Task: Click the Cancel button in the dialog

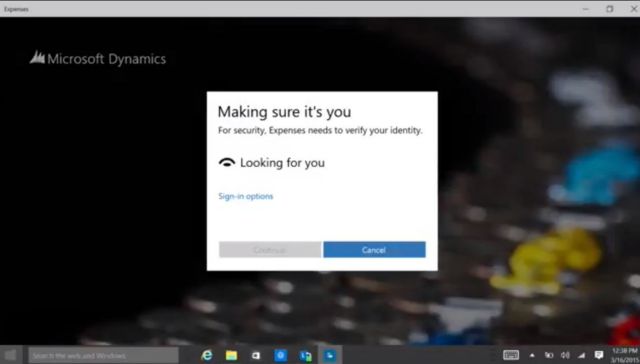Action: 374,250
